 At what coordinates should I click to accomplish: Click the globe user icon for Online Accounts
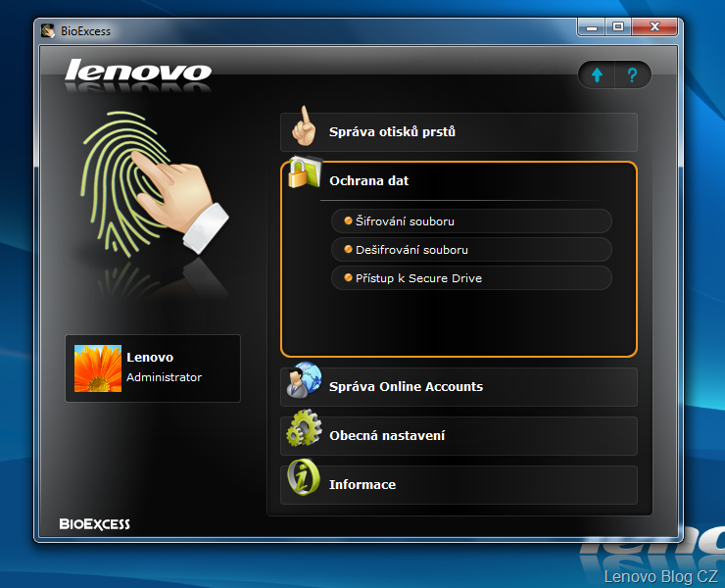tap(304, 380)
